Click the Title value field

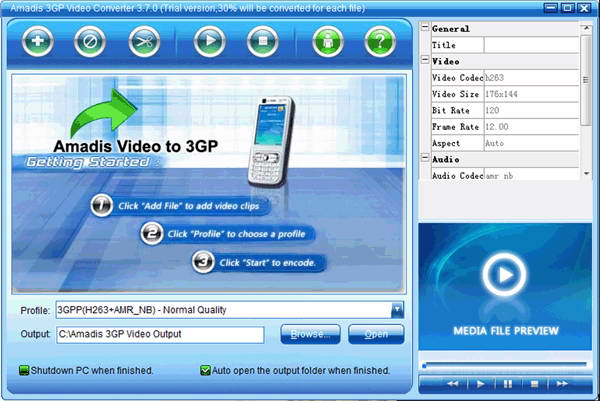tap(531, 45)
